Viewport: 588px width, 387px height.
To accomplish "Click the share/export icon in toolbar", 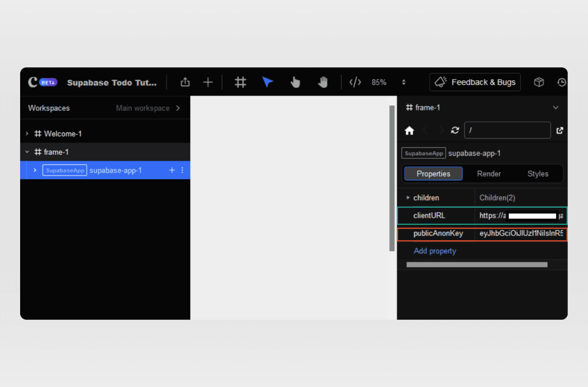I will 185,82.
